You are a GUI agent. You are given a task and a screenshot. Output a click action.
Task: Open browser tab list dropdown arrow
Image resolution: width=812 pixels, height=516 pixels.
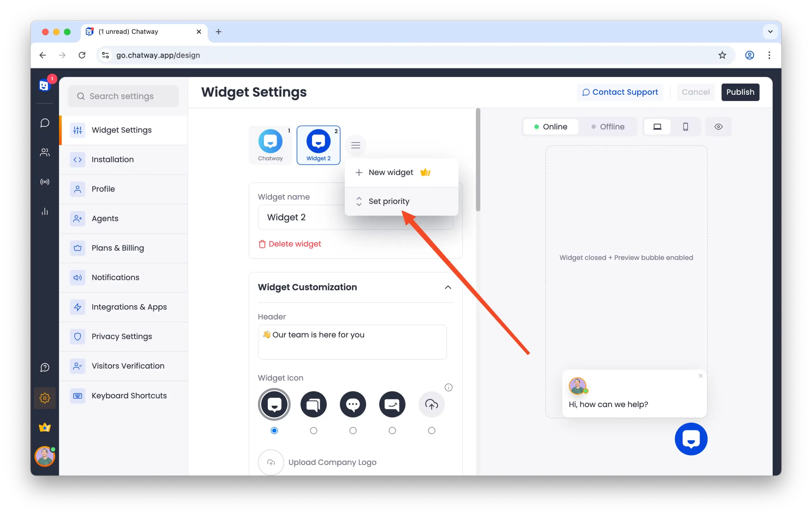coord(770,32)
